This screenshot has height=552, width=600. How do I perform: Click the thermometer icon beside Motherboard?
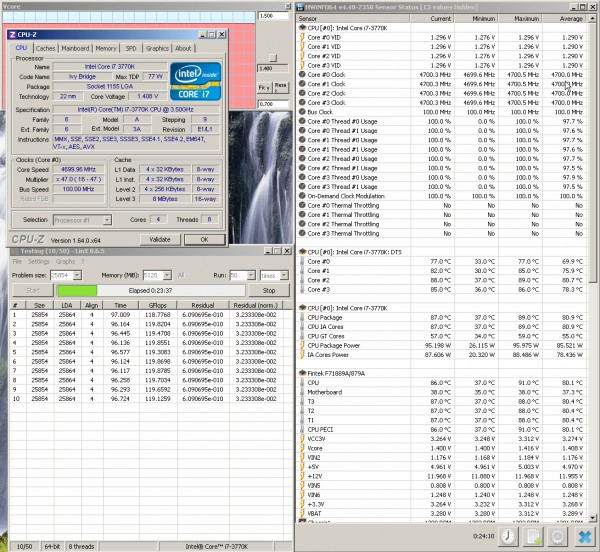pyautogui.click(x=302, y=392)
